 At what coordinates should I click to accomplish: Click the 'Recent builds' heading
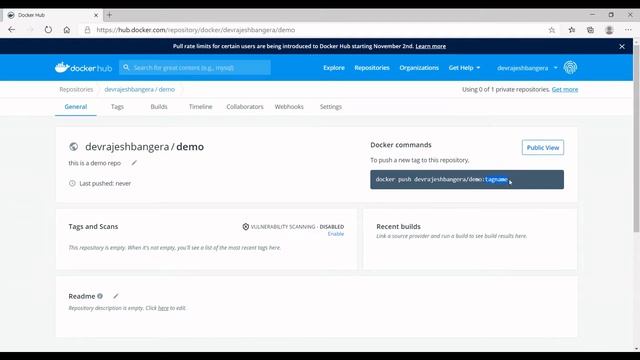398,227
